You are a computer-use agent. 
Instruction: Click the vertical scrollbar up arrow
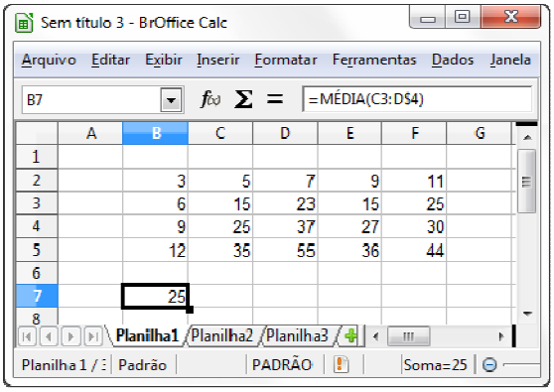(527, 137)
